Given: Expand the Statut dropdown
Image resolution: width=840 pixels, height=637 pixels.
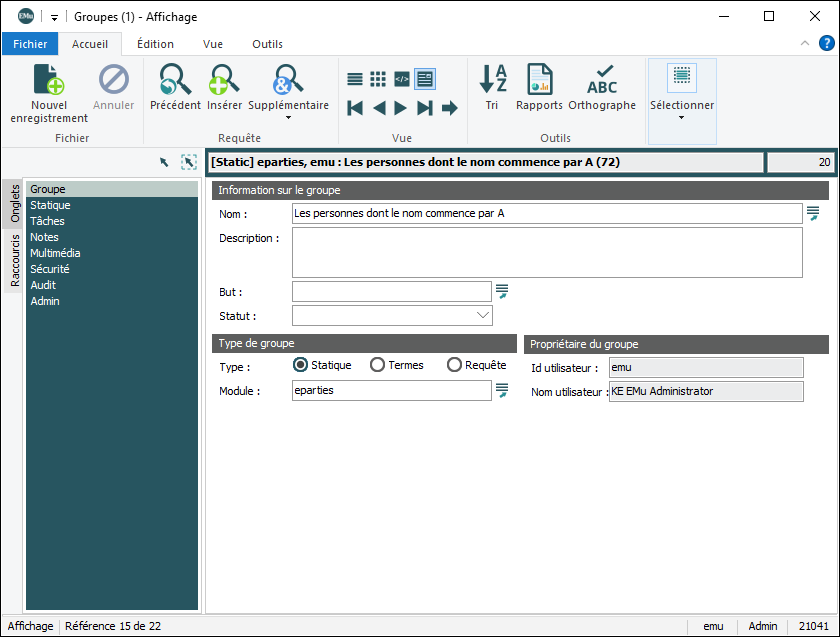Looking at the screenshot, I should pos(483,316).
